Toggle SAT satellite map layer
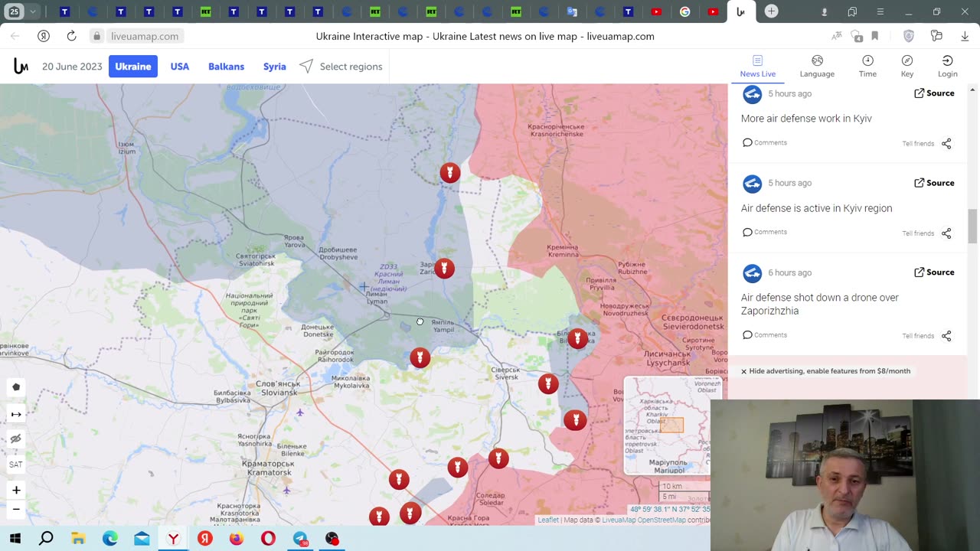 coord(16,465)
